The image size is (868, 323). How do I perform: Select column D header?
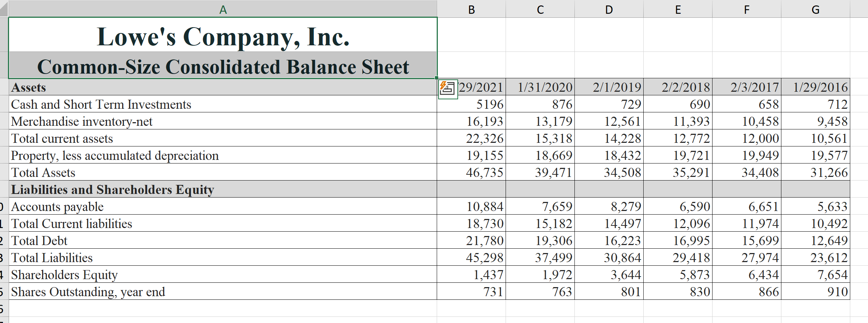pyautogui.click(x=609, y=9)
